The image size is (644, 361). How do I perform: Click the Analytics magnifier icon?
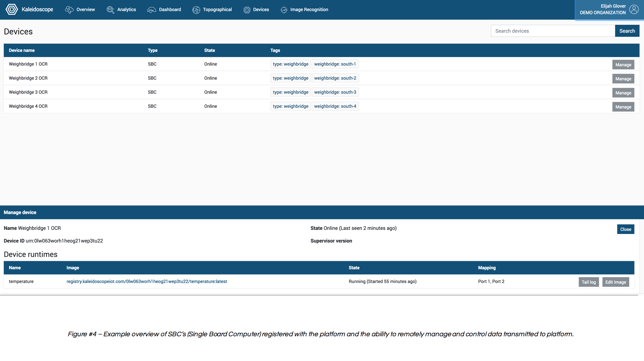coord(110,10)
